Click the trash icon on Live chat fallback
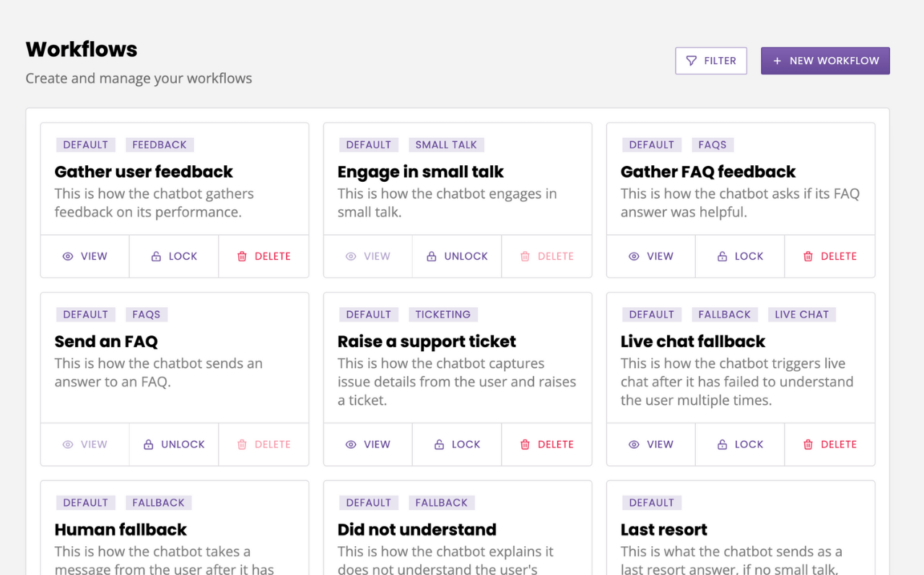Screen dimensions: 924x575 (808, 444)
